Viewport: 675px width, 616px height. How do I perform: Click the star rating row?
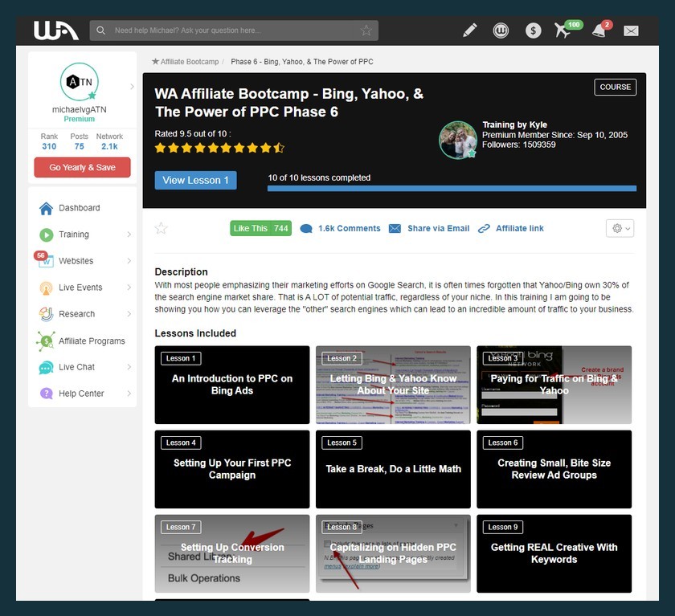(219, 149)
